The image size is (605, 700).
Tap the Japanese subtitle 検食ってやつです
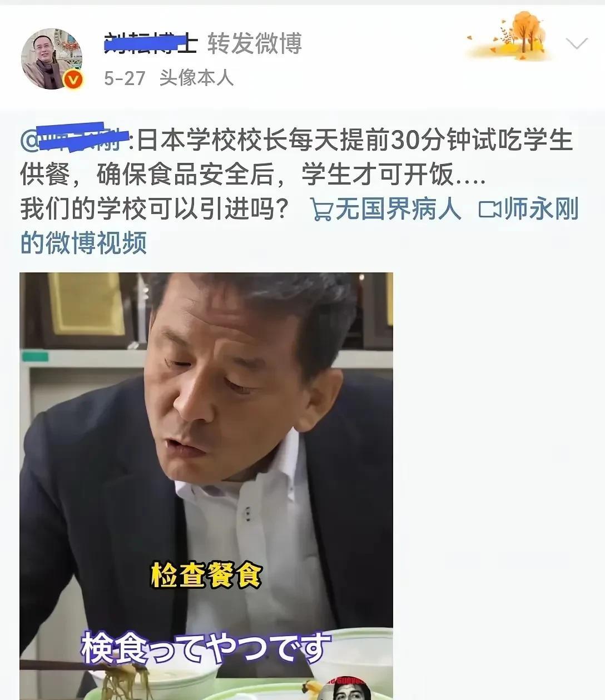206,648
